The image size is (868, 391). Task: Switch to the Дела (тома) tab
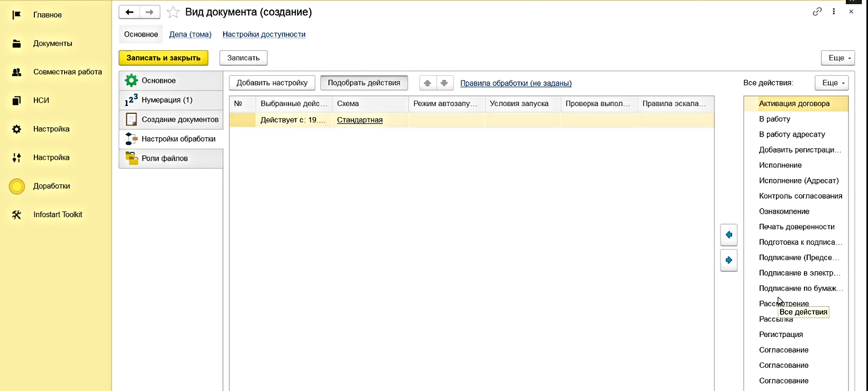point(190,34)
